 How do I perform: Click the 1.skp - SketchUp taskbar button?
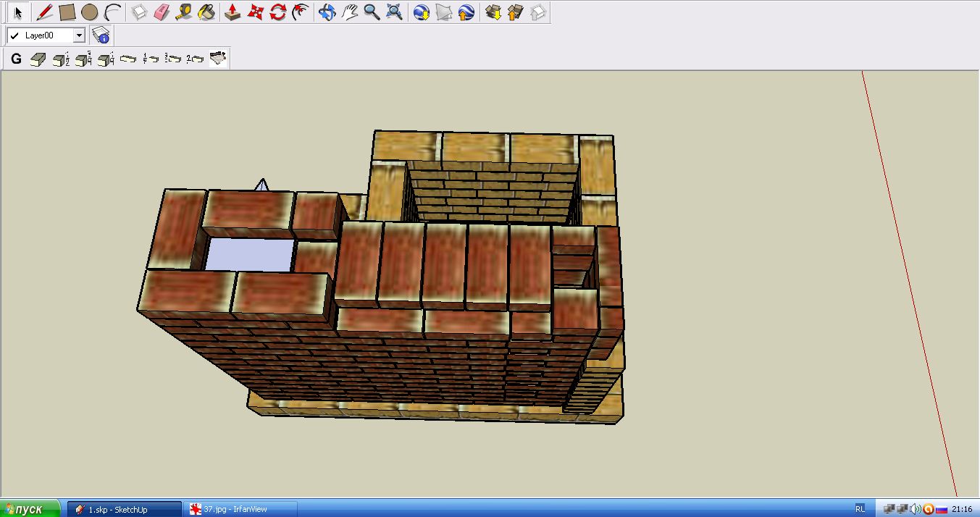tap(124, 509)
